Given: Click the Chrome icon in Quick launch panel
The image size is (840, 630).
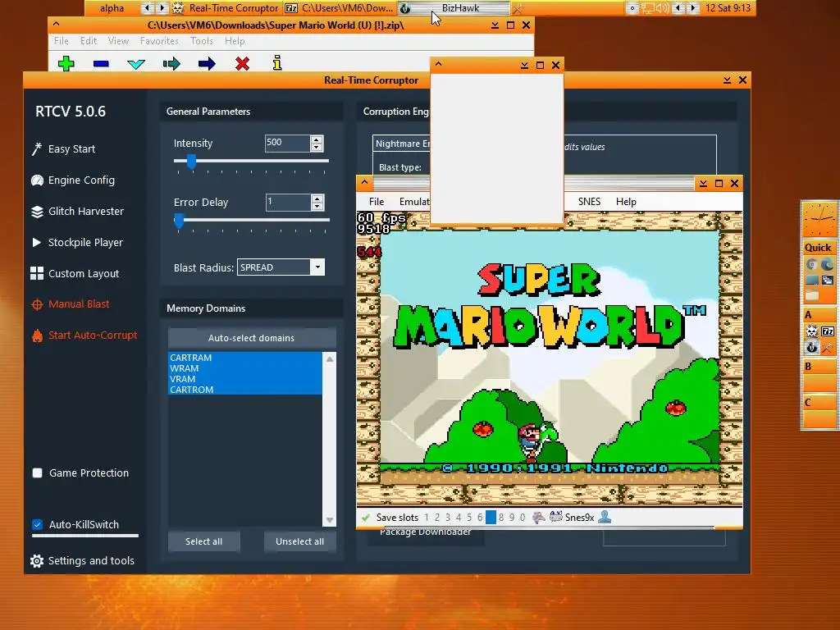Looking at the screenshot, I should tap(811, 264).
